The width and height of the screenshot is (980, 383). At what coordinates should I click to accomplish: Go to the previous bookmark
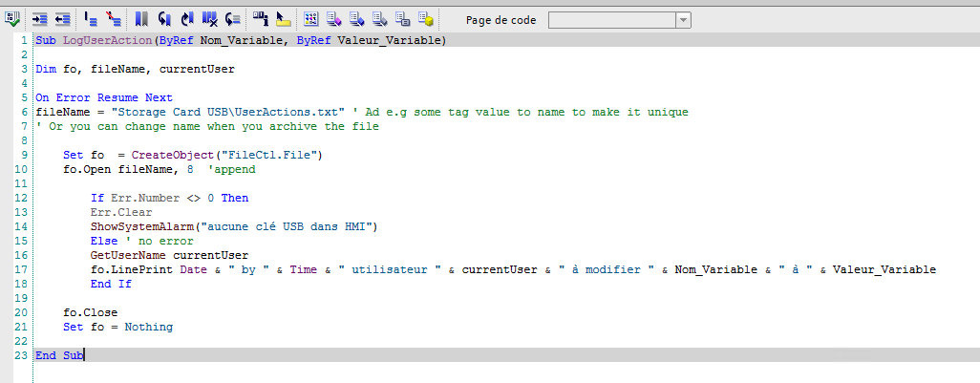point(164,18)
